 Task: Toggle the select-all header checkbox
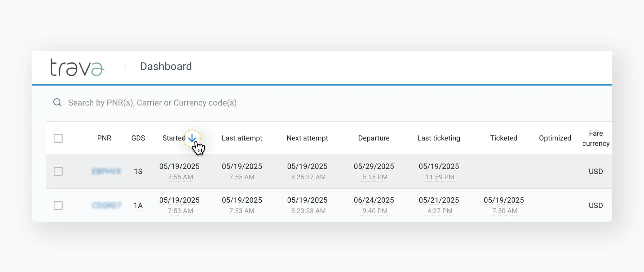(x=58, y=138)
